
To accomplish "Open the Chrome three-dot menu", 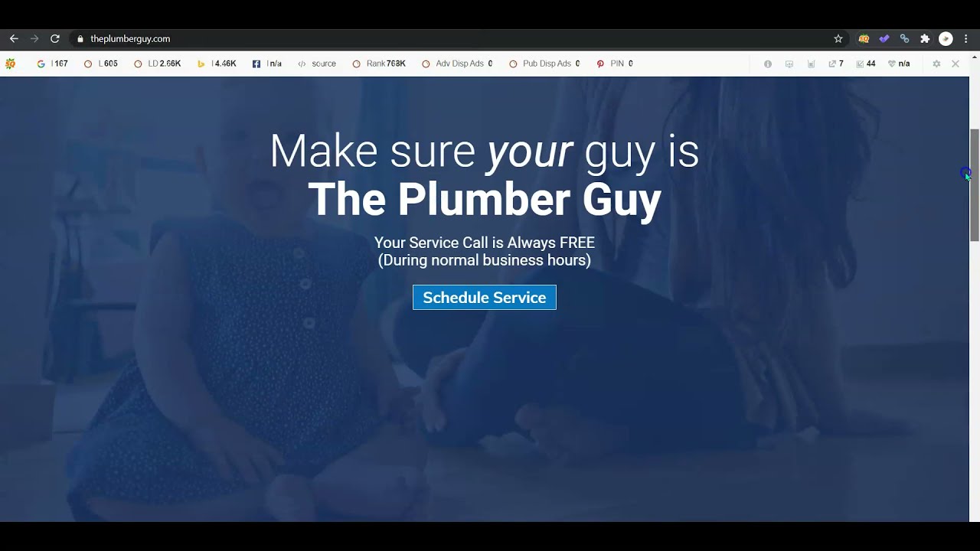I will click(966, 38).
